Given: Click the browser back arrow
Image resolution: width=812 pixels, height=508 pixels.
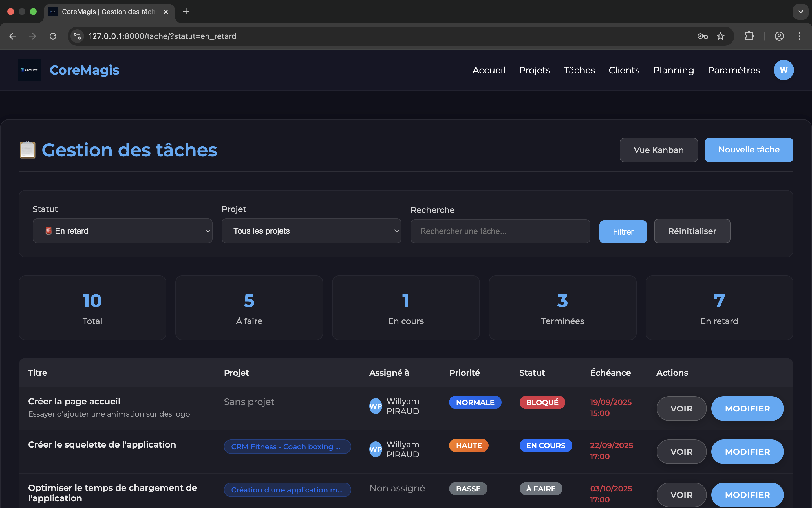Looking at the screenshot, I should (x=12, y=36).
